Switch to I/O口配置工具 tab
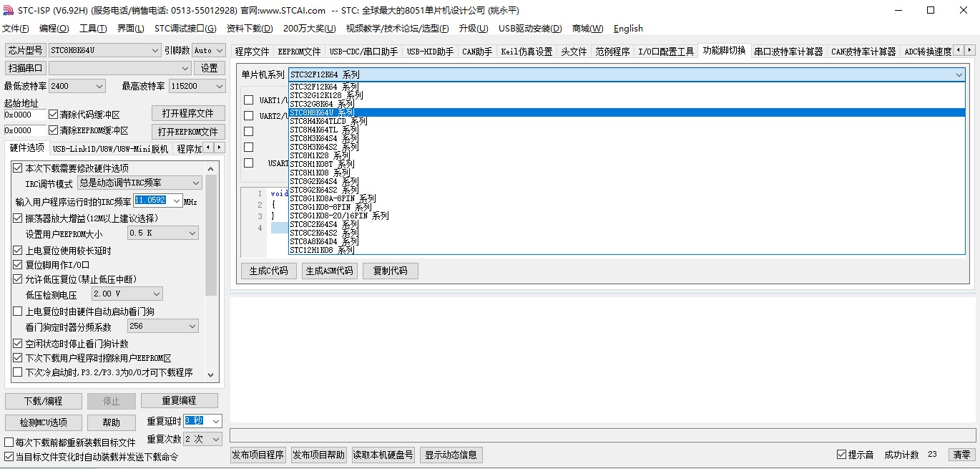The width and height of the screenshot is (980, 469). coord(666,52)
